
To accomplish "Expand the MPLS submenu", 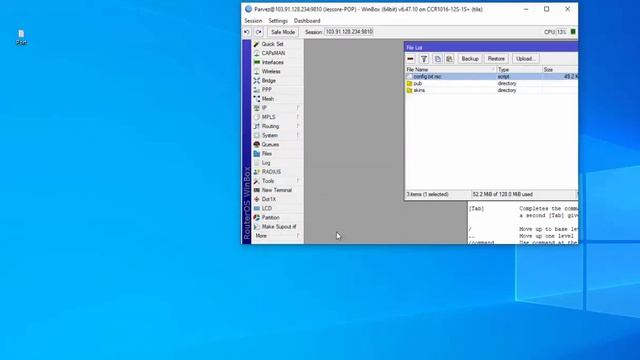I will point(278,117).
